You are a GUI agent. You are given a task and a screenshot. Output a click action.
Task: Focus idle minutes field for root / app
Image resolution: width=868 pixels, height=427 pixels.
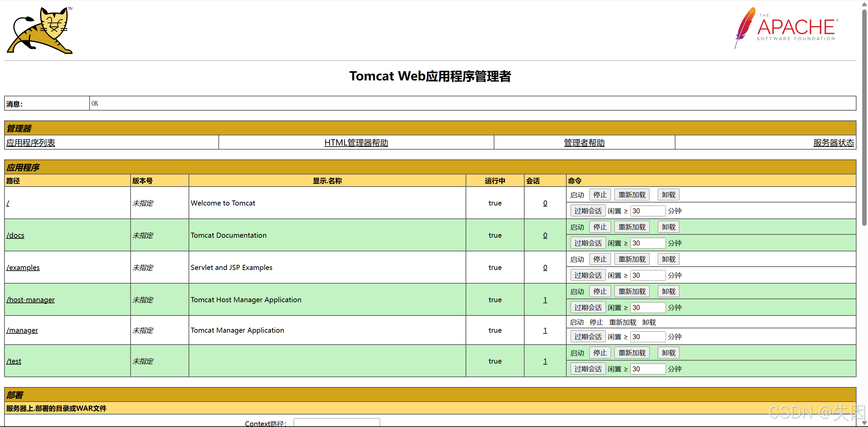(x=648, y=211)
